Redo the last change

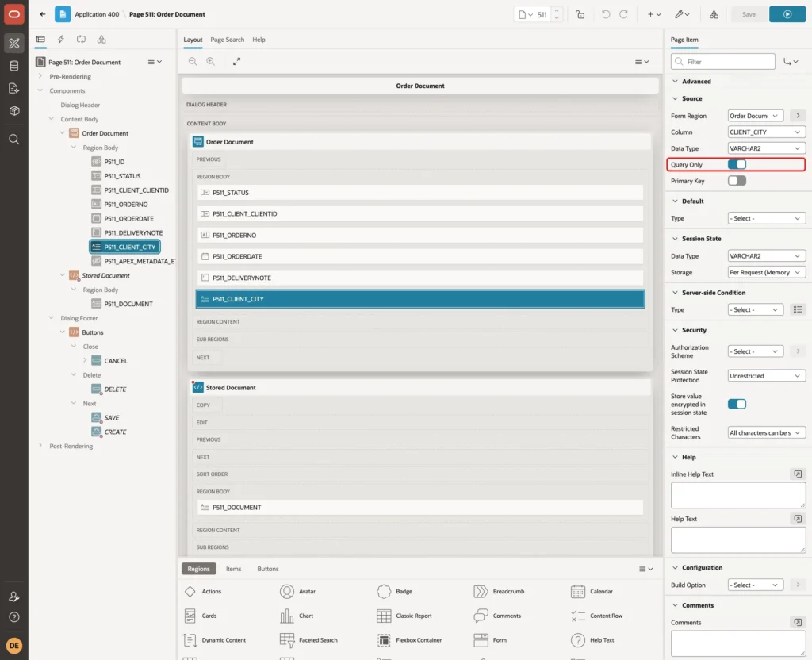coord(623,14)
